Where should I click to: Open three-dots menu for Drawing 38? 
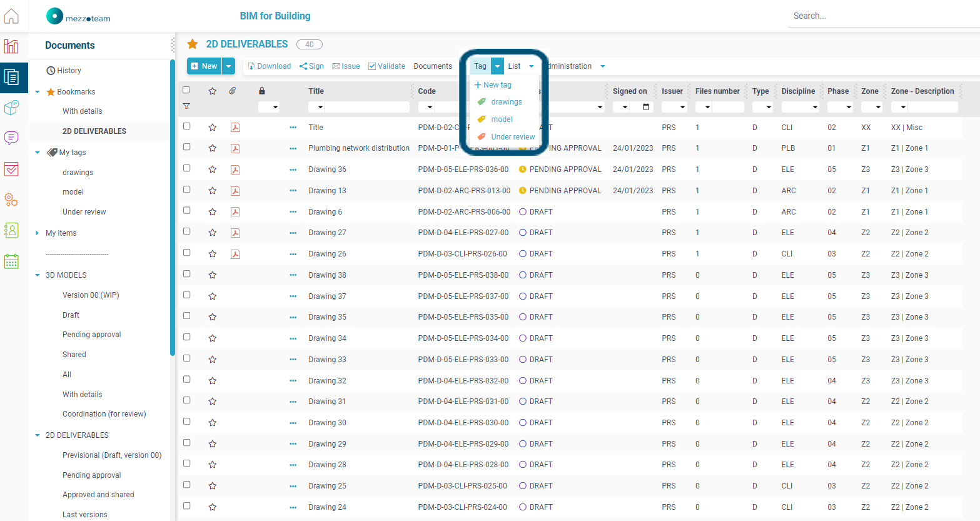tap(293, 275)
